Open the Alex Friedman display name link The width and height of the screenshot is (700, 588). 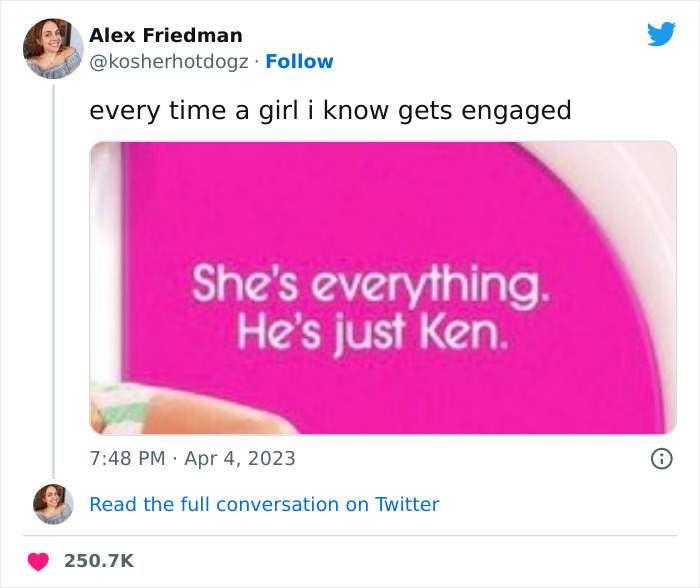tap(166, 36)
